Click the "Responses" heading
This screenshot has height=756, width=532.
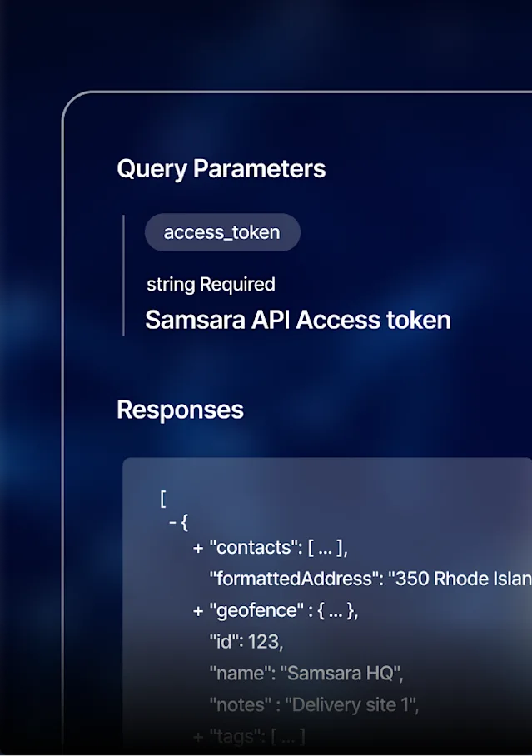tap(180, 410)
